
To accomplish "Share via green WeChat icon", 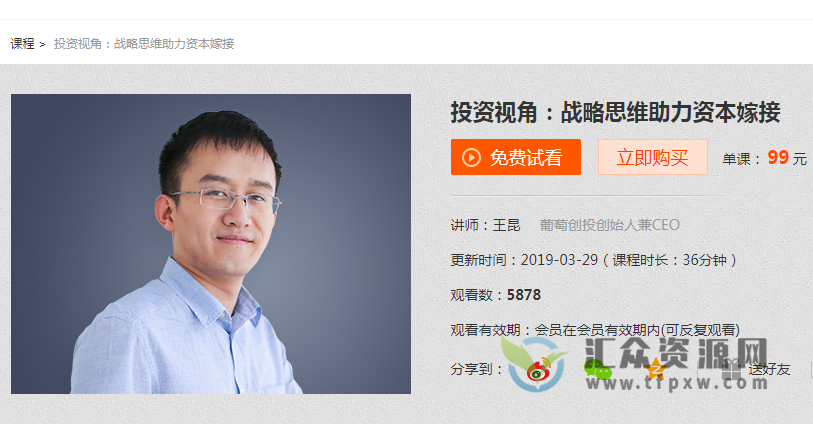I will coord(597,370).
